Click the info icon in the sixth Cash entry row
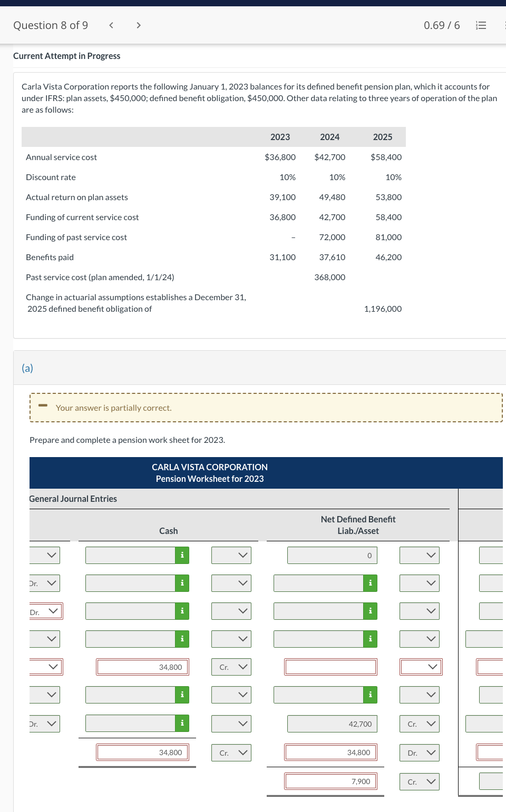Image resolution: width=506 pixels, height=812 pixels. pos(182,695)
